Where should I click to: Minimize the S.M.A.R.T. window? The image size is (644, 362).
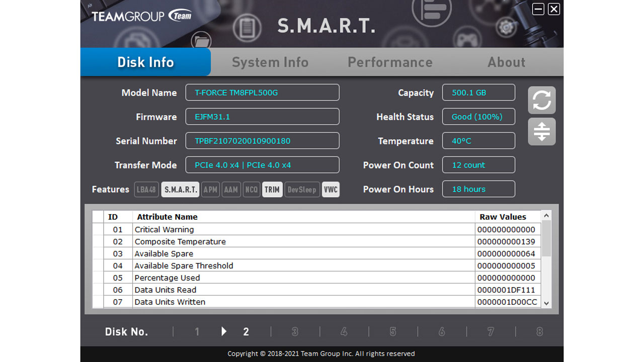click(x=538, y=9)
